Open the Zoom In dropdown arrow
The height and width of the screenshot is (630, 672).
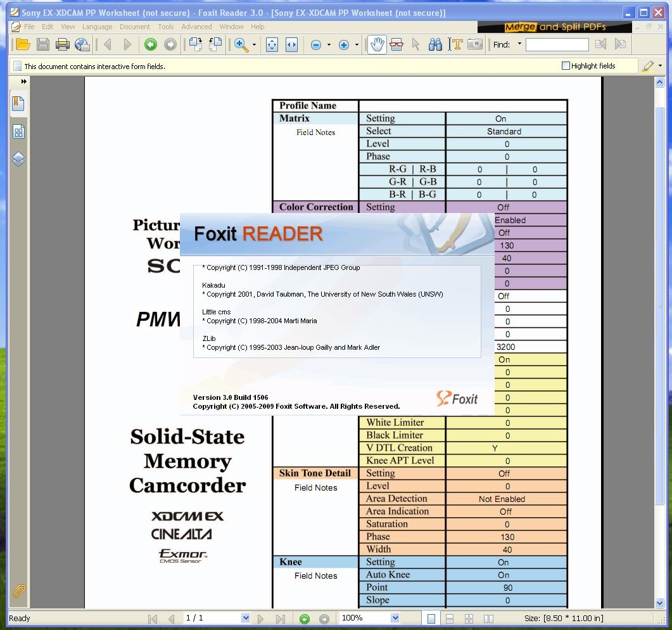click(357, 44)
